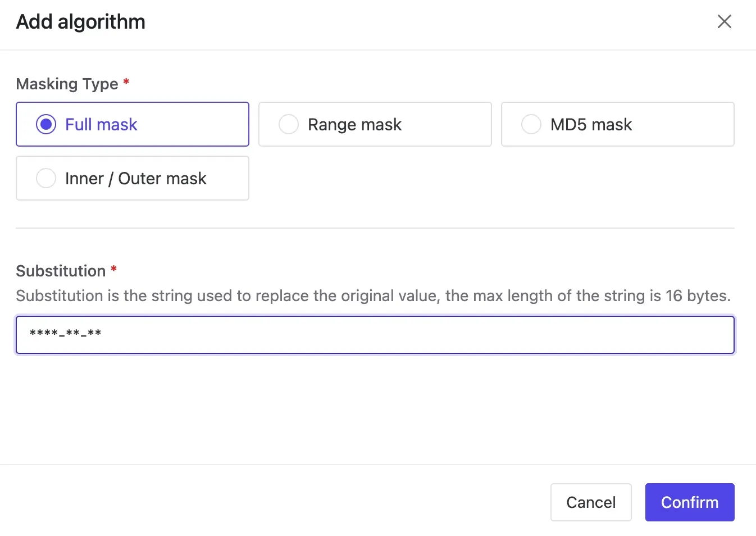Focus the Substitution input field
This screenshot has height=536, width=756.
tap(375, 335)
